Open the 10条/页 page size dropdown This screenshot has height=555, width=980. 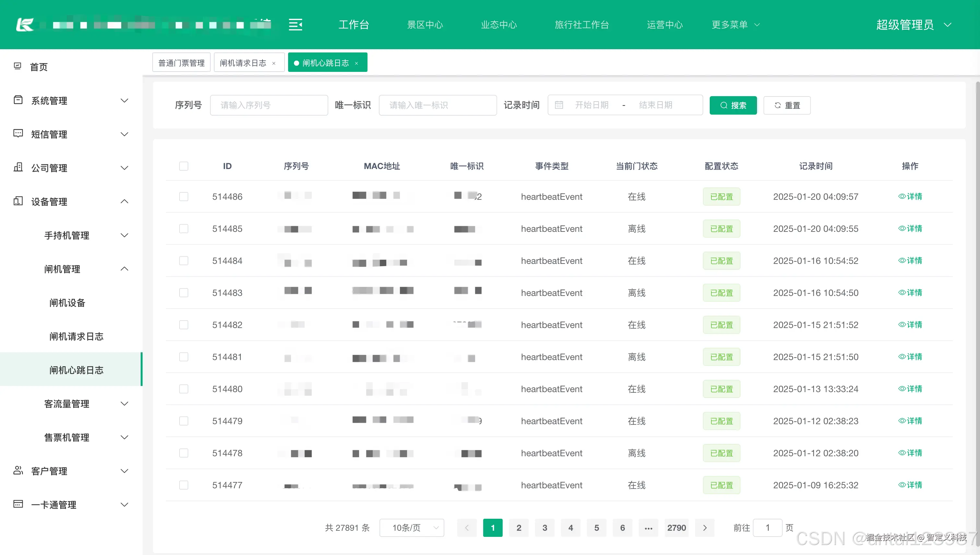(412, 528)
